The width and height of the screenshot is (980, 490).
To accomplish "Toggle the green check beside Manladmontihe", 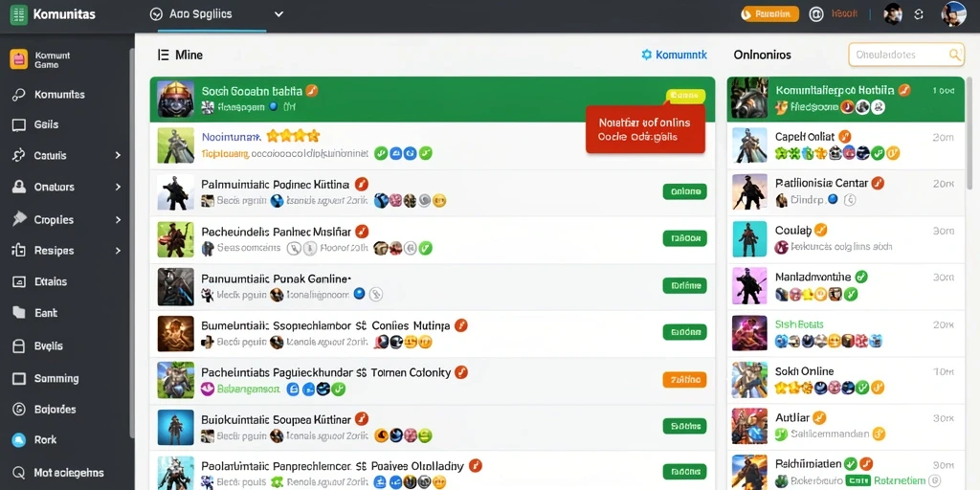I will (860, 277).
